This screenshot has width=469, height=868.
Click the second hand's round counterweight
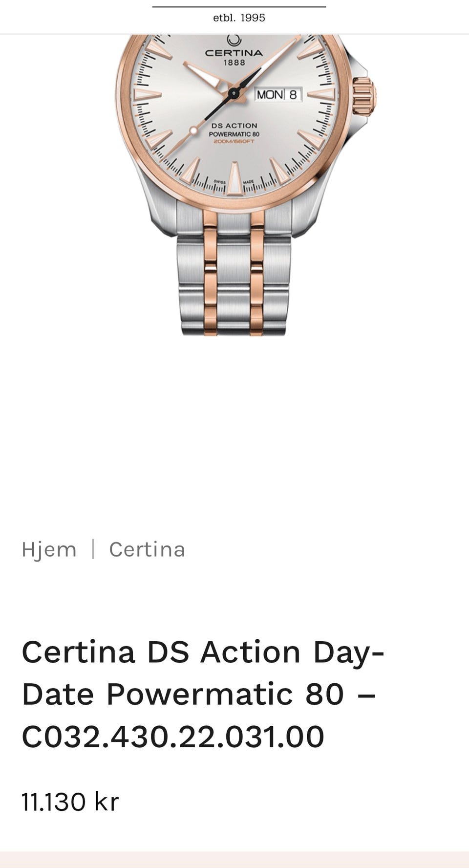pos(193,130)
